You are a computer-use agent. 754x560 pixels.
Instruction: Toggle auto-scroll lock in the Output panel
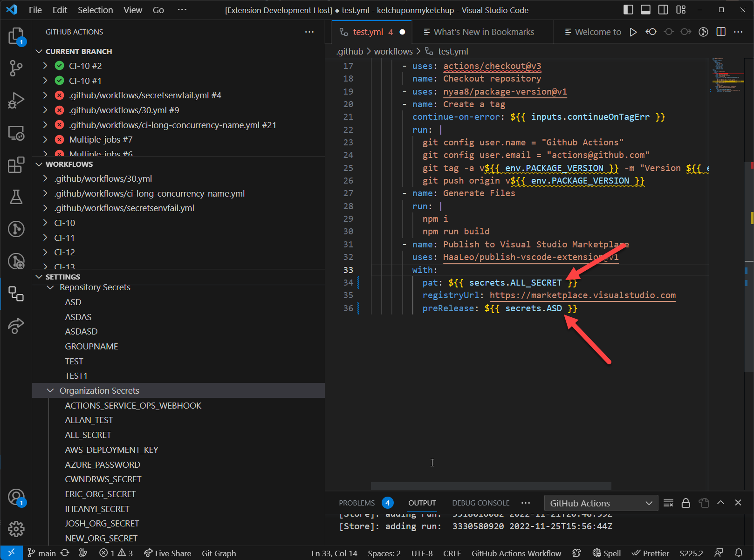[685, 503]
